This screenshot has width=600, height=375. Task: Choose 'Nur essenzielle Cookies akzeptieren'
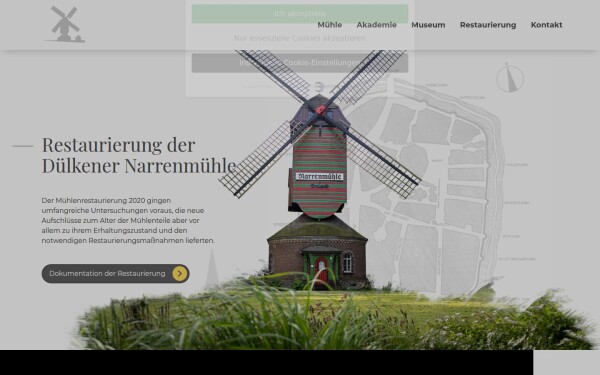tap(300, 38)
